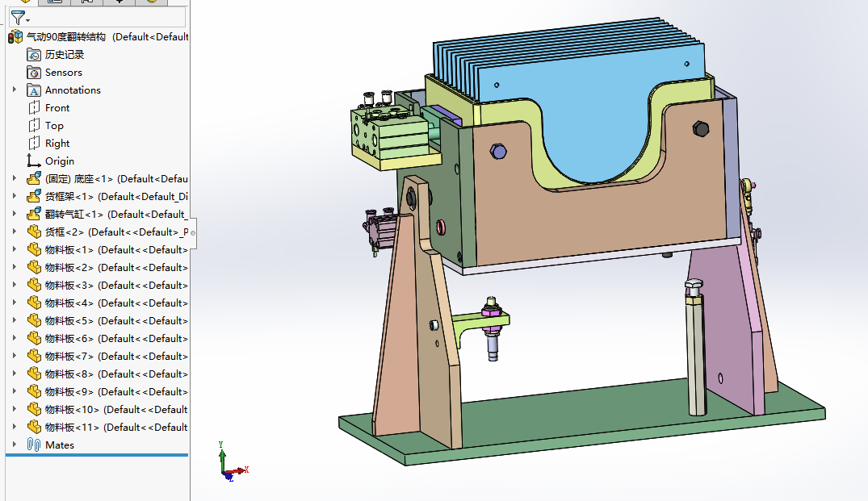
Task: Click the 物料板<1> part icon
Action: (34, 249)
